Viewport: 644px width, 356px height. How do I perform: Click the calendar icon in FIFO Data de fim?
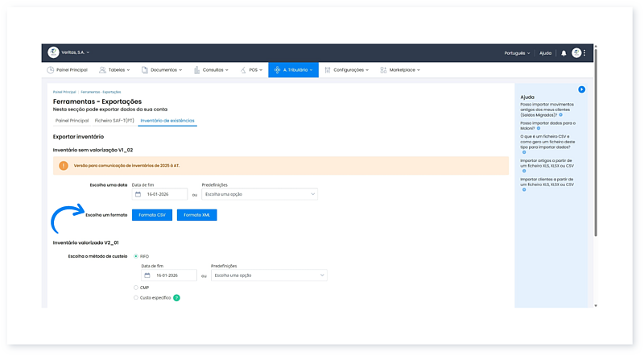(148, 275)
